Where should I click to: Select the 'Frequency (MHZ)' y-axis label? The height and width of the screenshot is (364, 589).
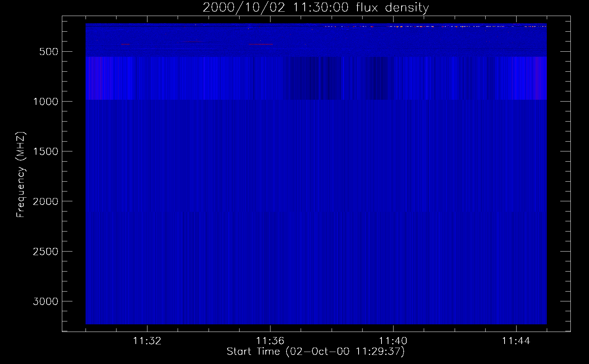[x=21, y=175]
